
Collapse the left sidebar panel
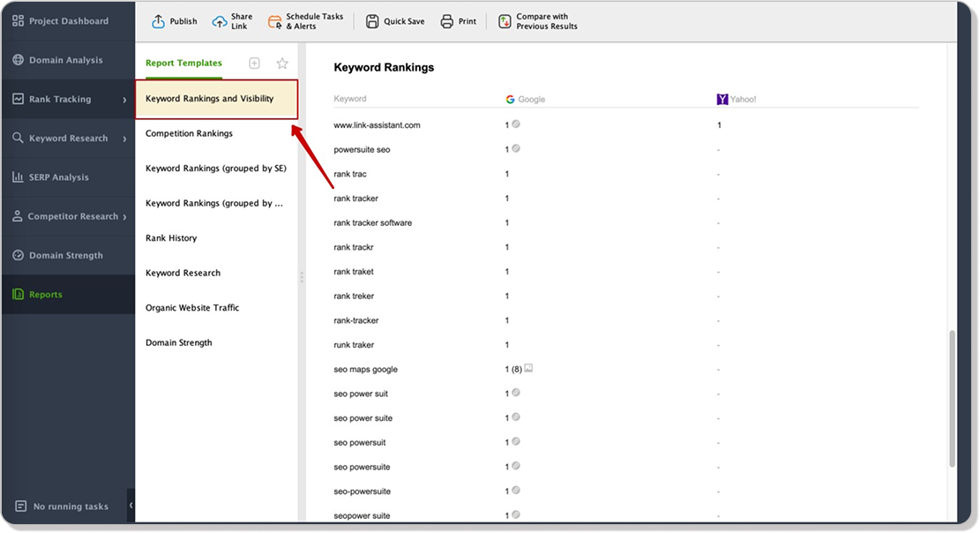(131, 505)
